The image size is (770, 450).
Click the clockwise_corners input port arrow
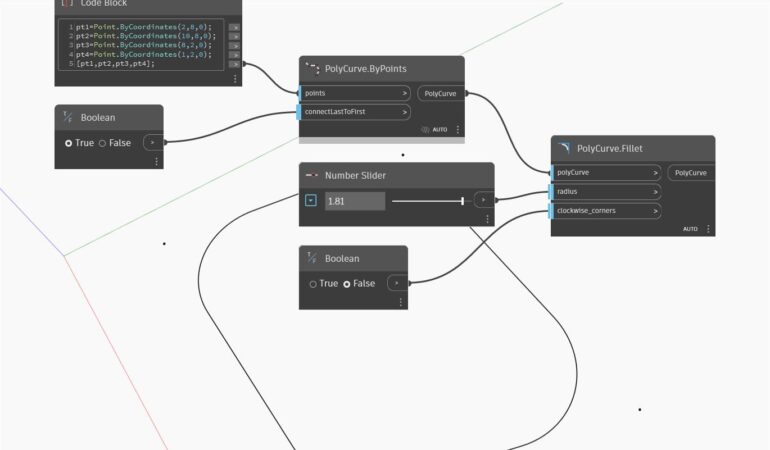pyautogui.click(x=655, y=211)
